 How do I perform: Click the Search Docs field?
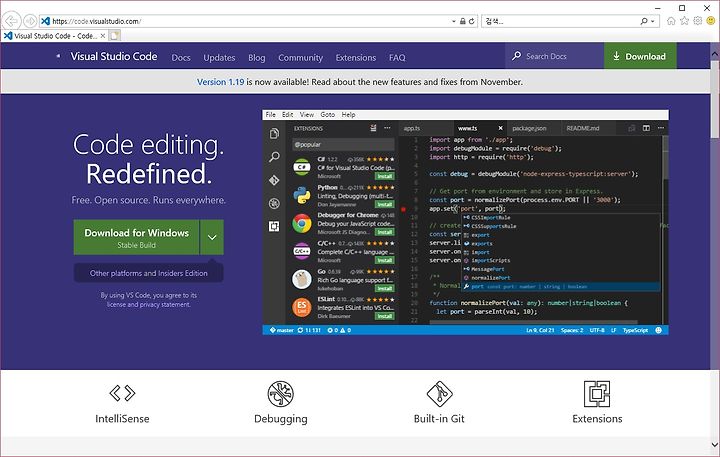coord(554,56)
